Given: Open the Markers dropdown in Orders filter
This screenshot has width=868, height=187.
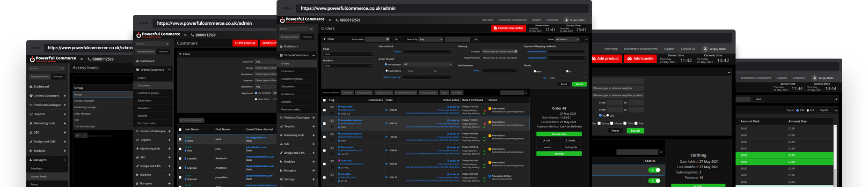Looking at the screenshot, I should (x=348, y=66).
